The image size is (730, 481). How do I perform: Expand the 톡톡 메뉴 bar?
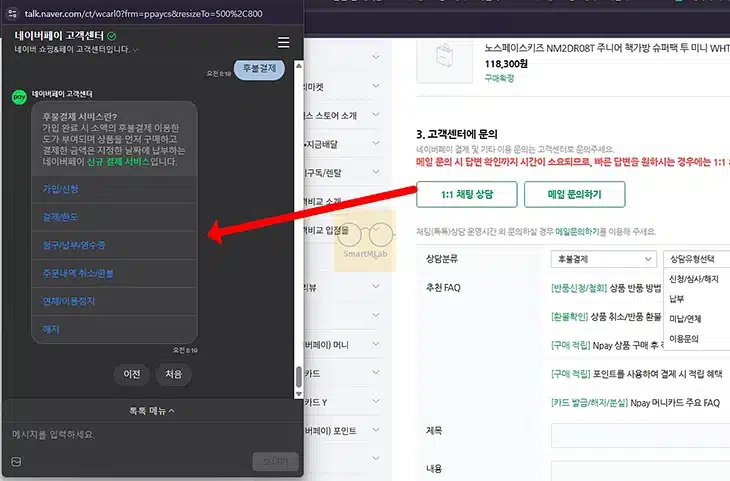[x=152, y=411]
